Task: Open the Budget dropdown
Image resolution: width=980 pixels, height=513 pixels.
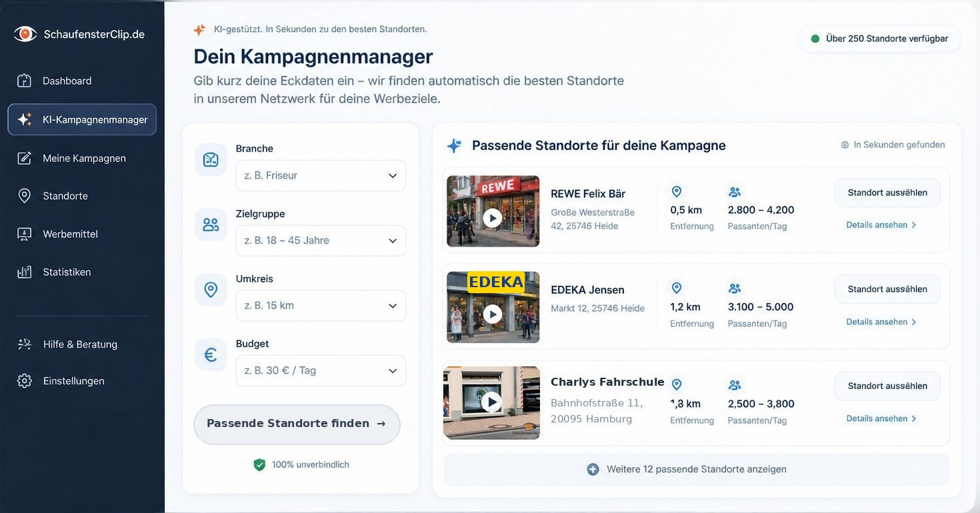Action: click(321, 370)
